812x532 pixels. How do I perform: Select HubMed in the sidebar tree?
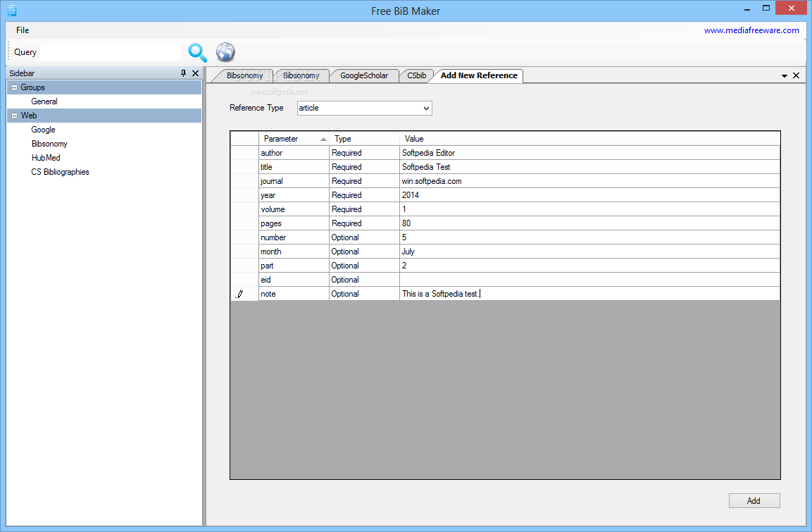click(x=46, y=157)
